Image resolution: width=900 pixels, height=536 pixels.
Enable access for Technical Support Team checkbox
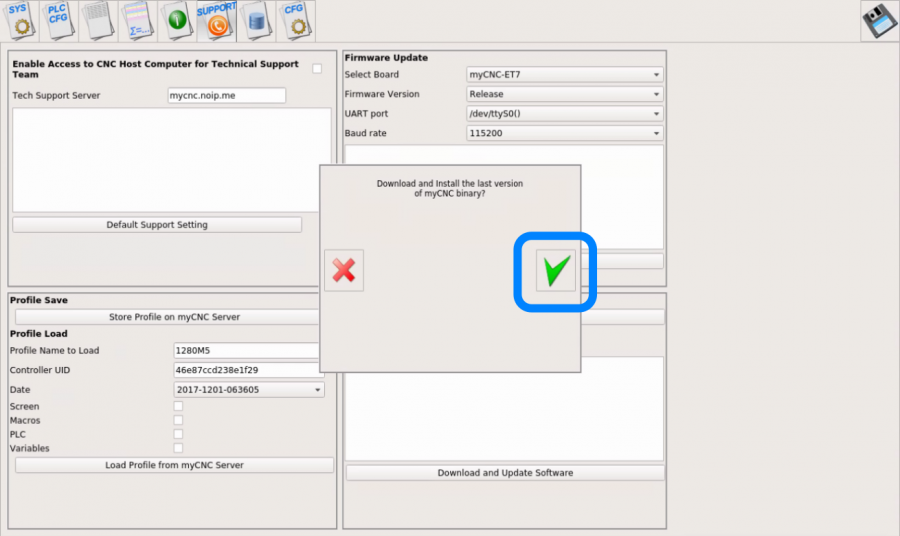(x=317, y=69)
